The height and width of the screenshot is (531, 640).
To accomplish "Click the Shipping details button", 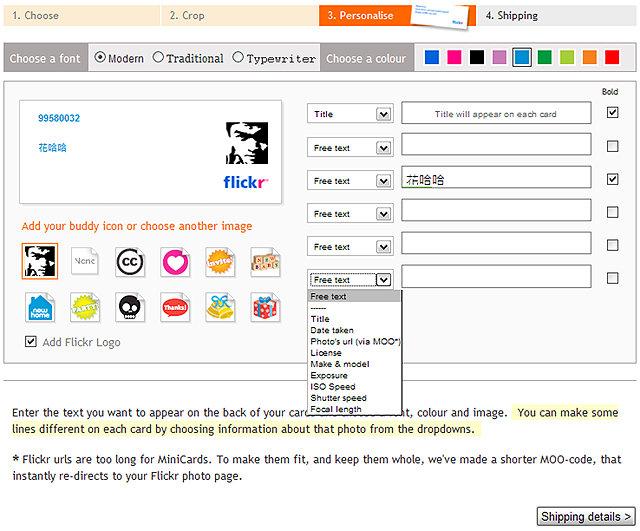I will click(586, 516).
